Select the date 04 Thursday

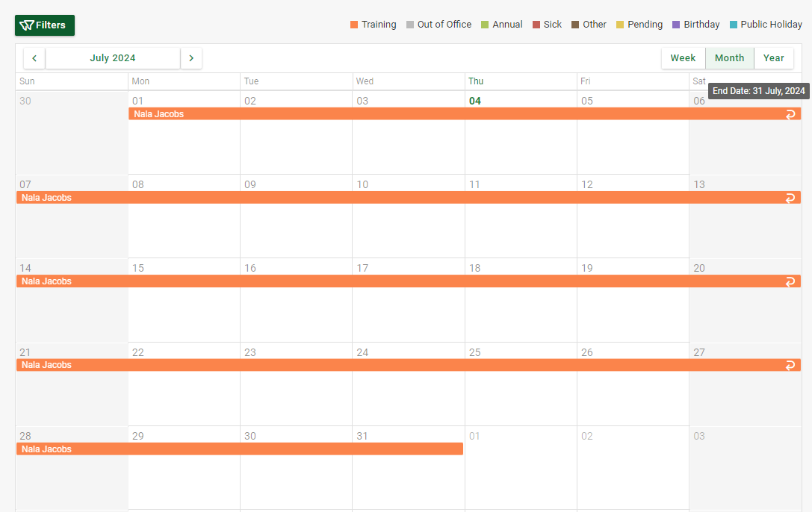tap(475, 101)
